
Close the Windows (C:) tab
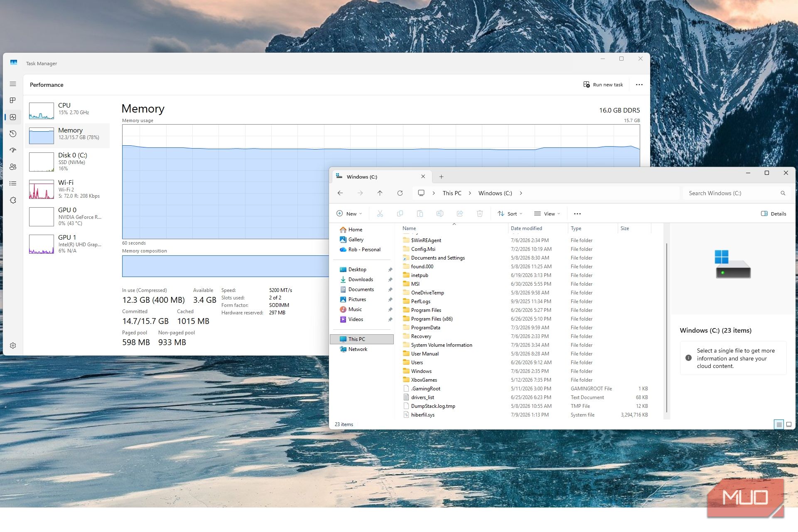click(423, 177)
